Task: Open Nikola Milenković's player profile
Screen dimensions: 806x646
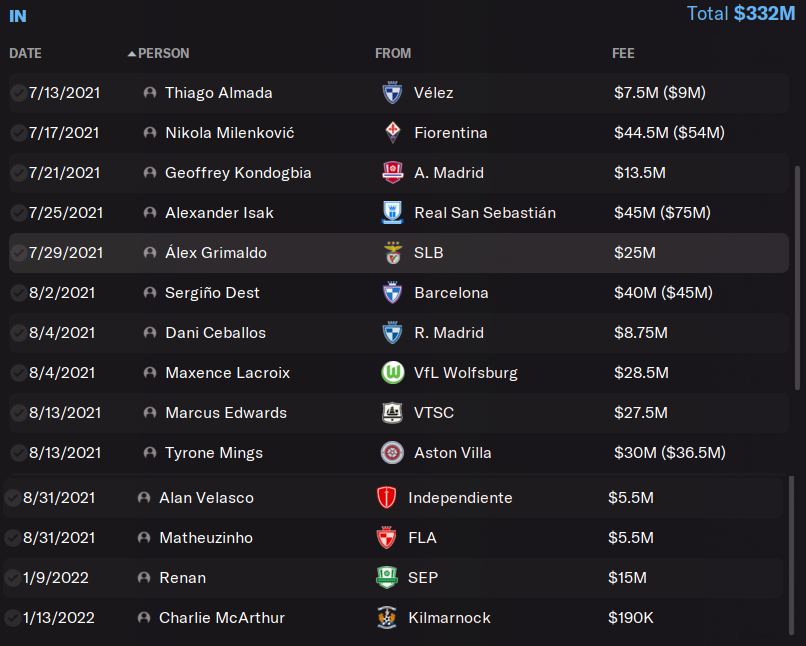Action: tap(229, 133)
